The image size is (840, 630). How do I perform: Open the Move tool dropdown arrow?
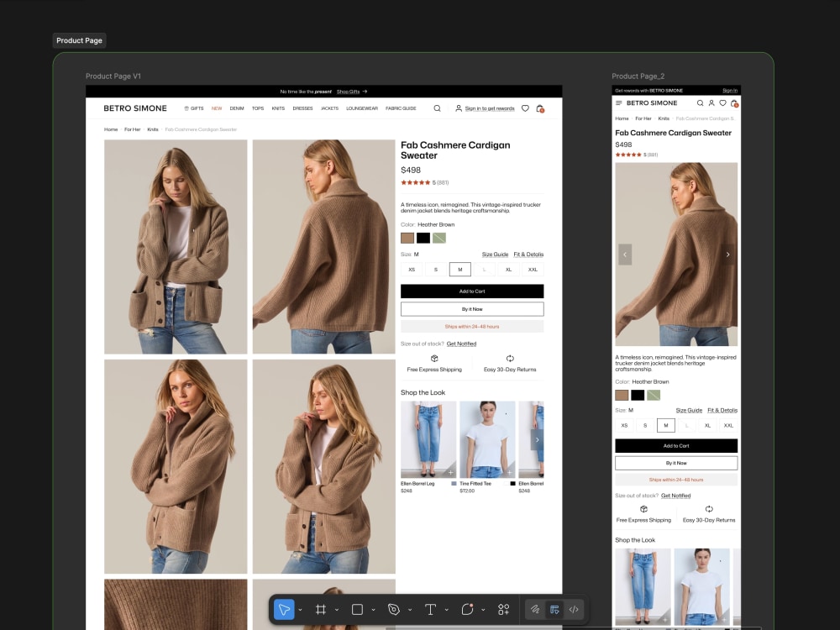point(300,610)
